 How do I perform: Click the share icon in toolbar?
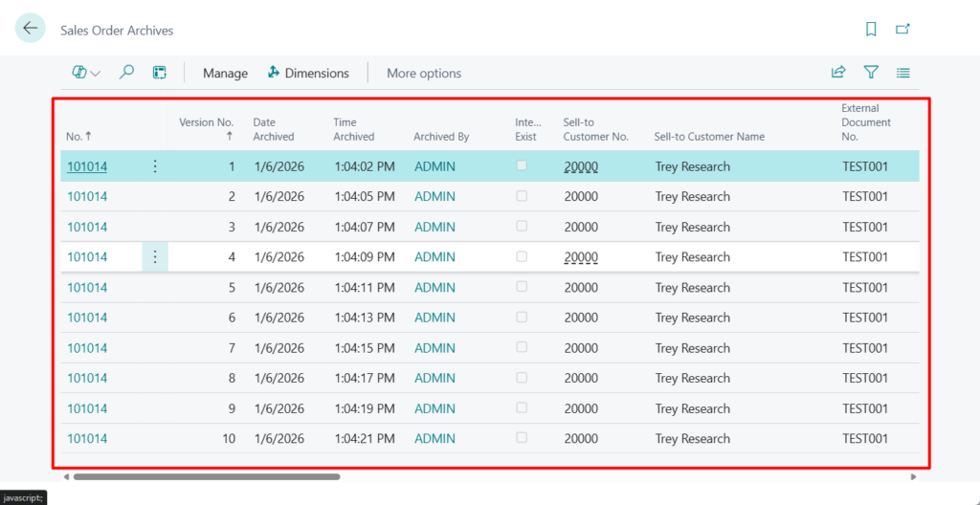coord(838,73)
